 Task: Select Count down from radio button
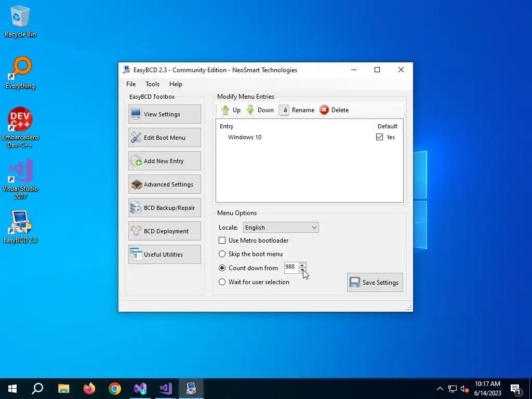point(222,268)
